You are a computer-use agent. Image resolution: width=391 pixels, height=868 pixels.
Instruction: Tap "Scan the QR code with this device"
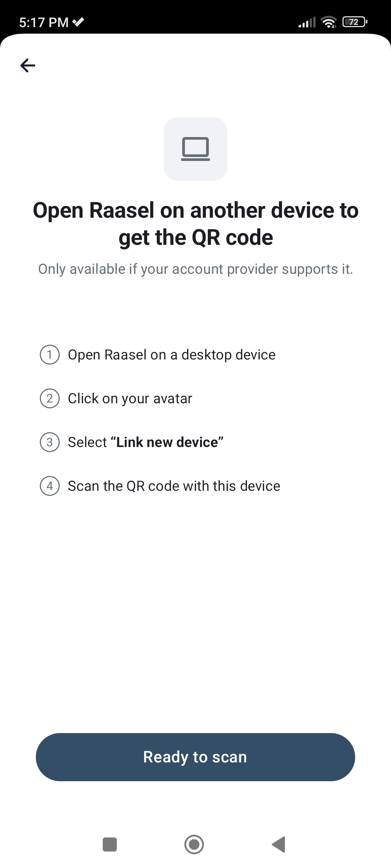[174, 486]
